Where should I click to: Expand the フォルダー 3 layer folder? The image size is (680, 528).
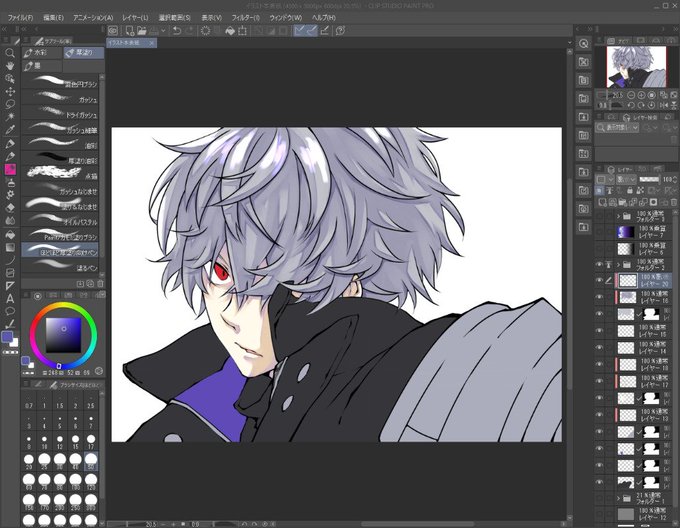[618, 215]
